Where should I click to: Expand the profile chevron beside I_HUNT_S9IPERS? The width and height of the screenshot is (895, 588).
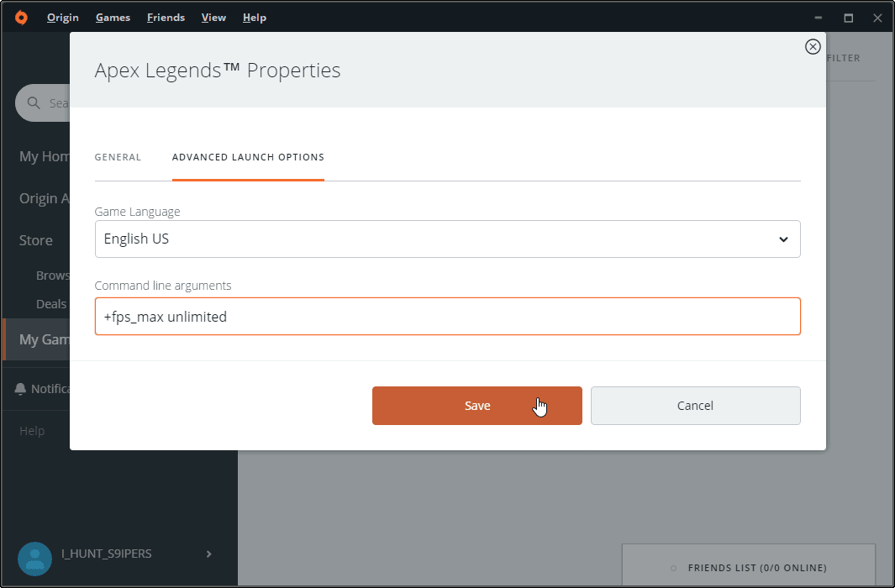[x=209, y=554]
